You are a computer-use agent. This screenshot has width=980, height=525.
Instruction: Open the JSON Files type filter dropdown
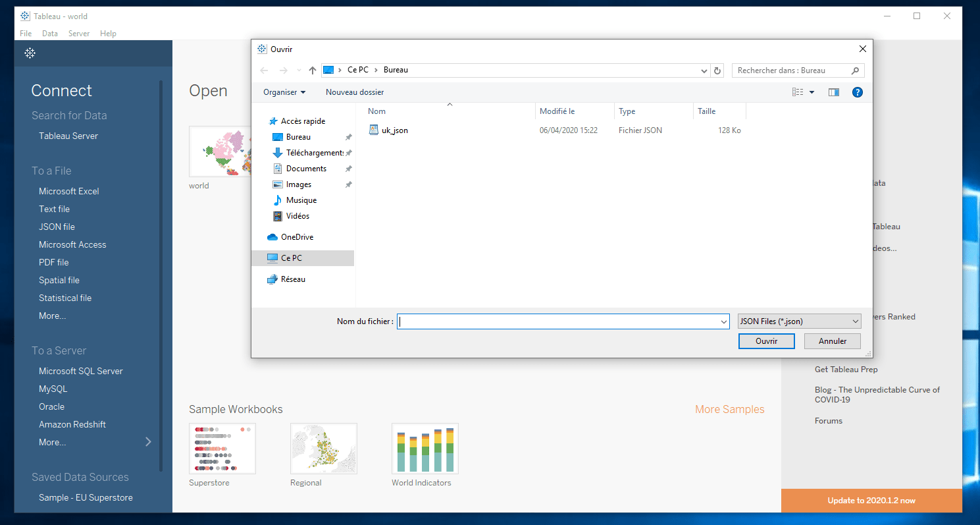[x=799, y=321]
